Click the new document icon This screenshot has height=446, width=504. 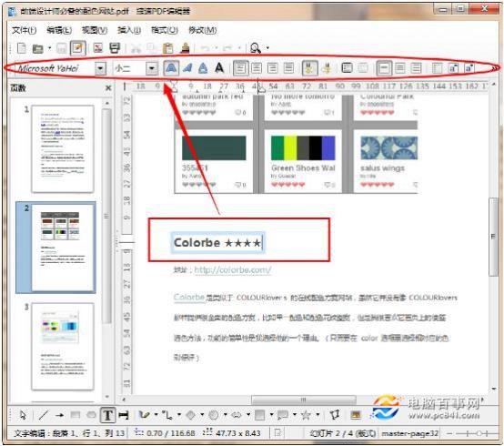pos(22,48)
